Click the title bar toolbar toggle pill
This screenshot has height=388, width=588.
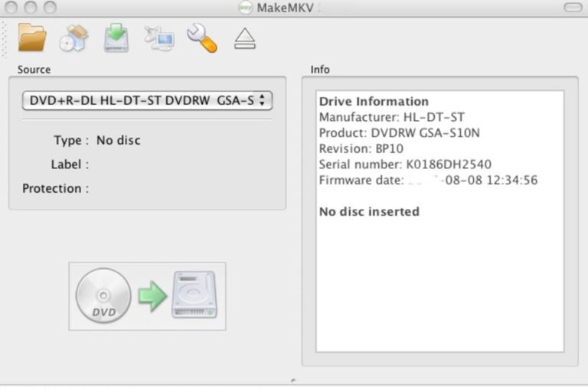click(573, 7)
